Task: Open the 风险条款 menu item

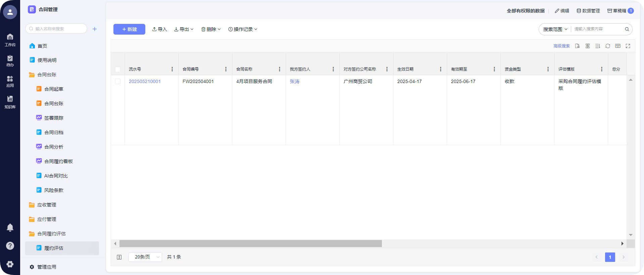Action: [54, 190]
